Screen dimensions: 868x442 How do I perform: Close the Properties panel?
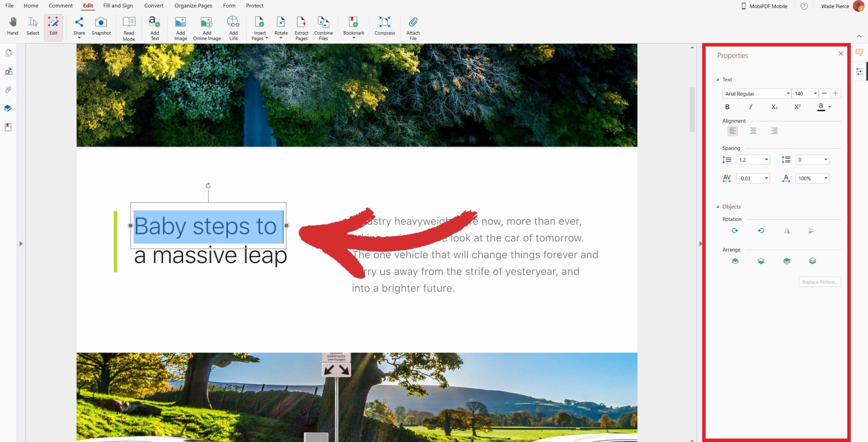click(x=841, y=53)
